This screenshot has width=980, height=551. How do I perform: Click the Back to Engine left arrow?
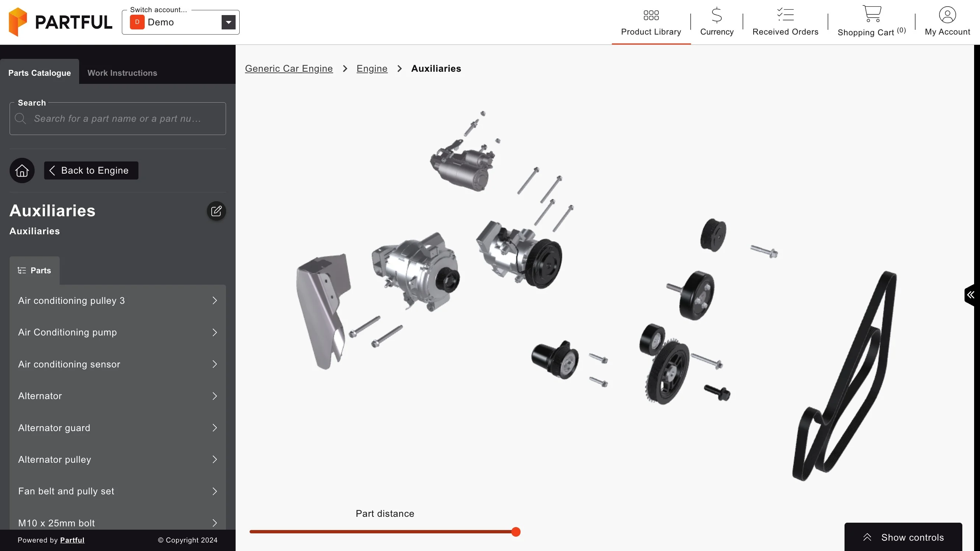click(53, 170)
